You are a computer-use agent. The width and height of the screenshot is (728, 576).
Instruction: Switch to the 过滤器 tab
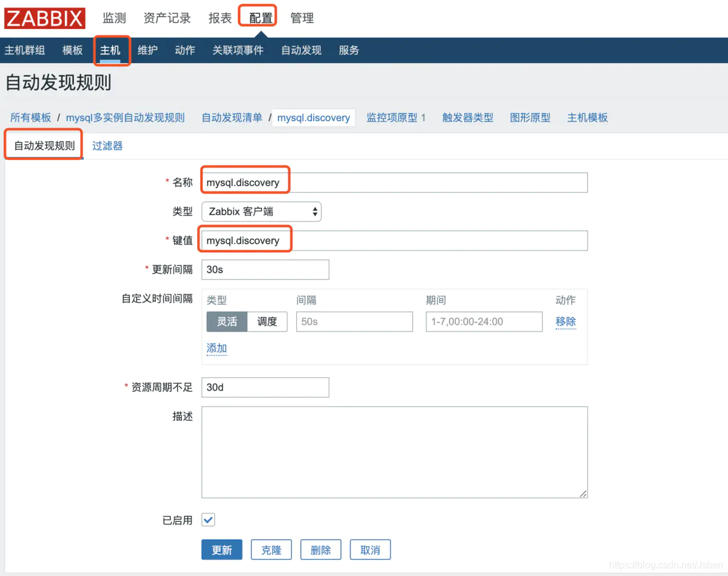click(x=107, y=146)
